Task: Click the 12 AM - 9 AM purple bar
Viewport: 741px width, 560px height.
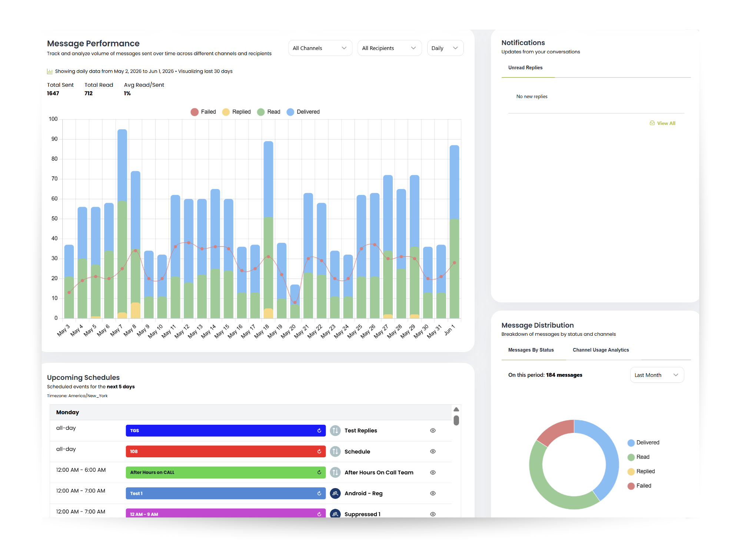Action: (x=226, y=513)
